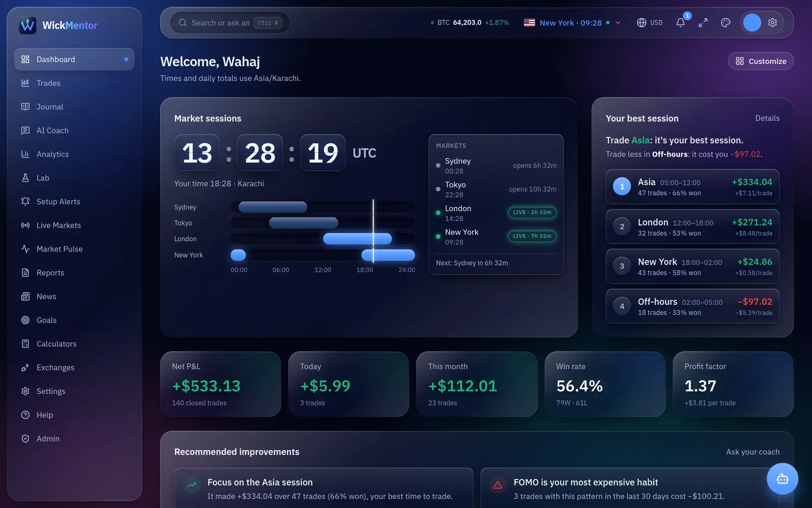Click the Market Pulse icon

pos(25,249)
